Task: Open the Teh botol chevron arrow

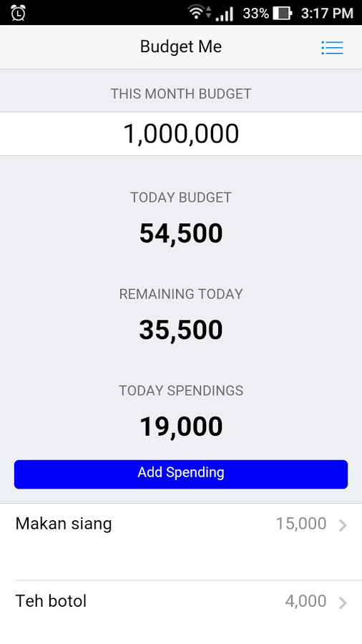Action: pyautogui.click(x=343, y=602)
